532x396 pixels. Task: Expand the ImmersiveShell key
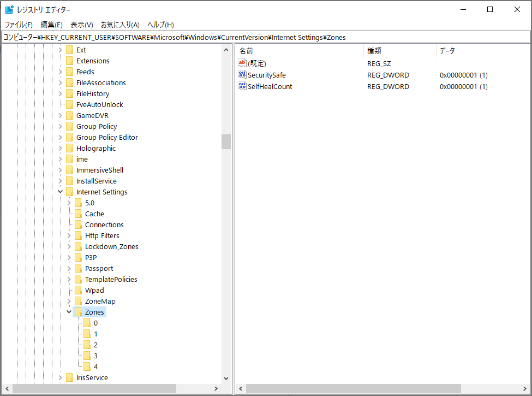(61, 170)
